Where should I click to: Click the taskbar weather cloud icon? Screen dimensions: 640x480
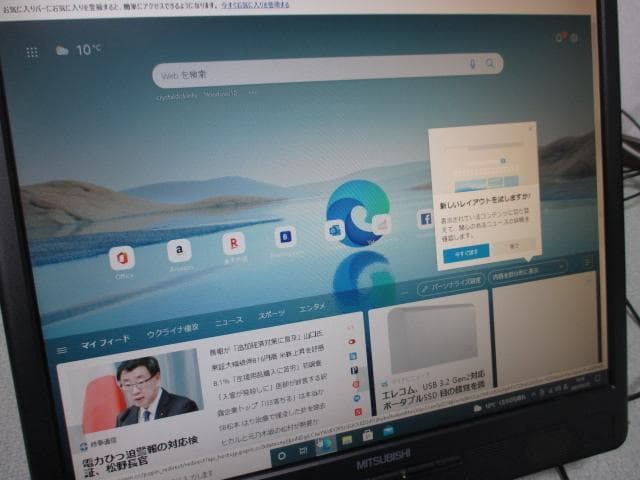(x=477, y=409)
